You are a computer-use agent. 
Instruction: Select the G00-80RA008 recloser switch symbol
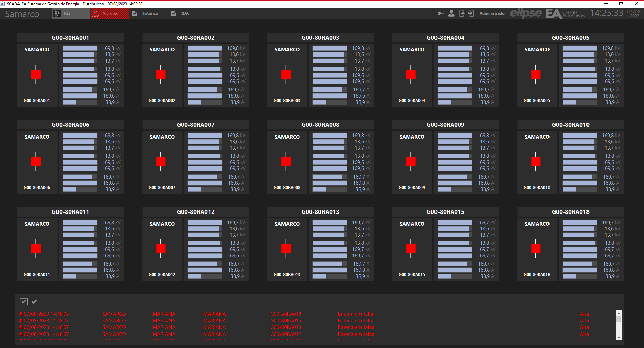point(286,161)
